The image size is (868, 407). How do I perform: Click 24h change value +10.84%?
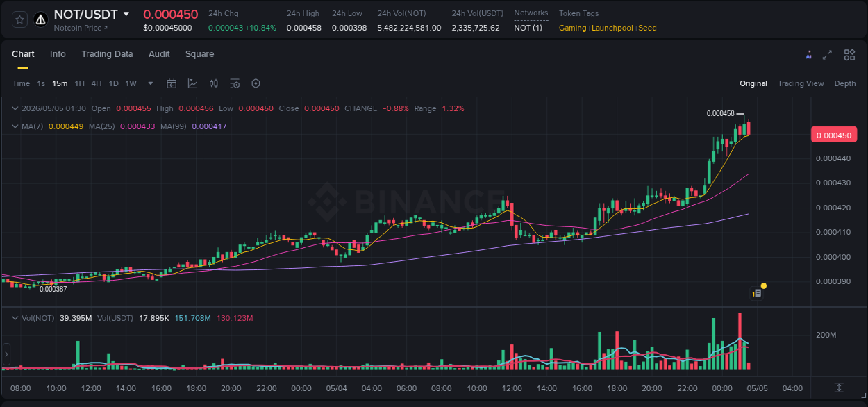(x=260, y=28)
